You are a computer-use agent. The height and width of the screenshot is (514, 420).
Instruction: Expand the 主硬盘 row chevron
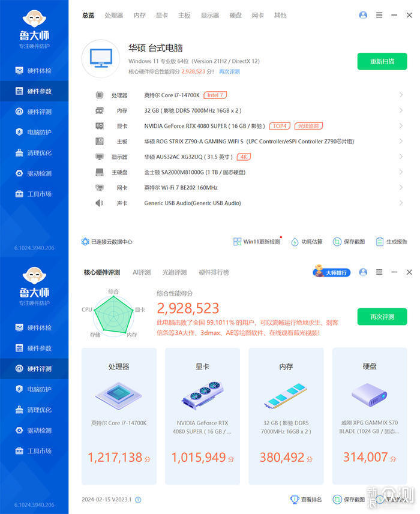click(x=401, y=172)
